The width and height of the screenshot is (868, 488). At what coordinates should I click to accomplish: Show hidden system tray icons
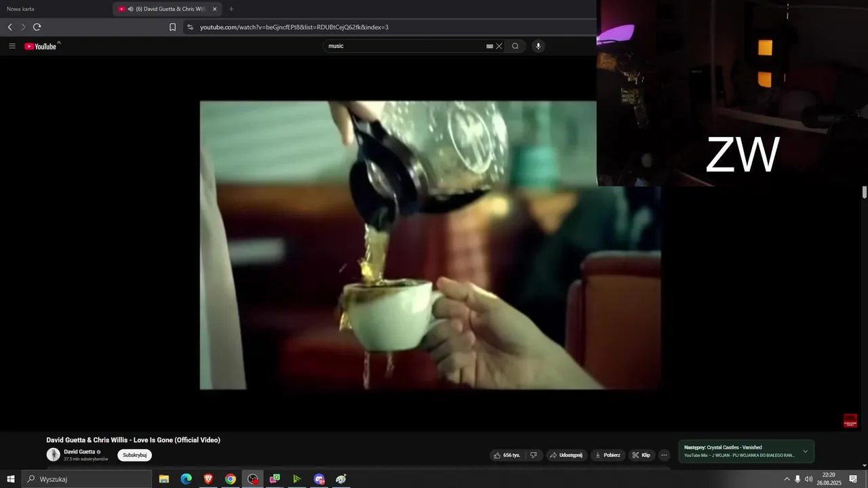(x=787, y=479)
